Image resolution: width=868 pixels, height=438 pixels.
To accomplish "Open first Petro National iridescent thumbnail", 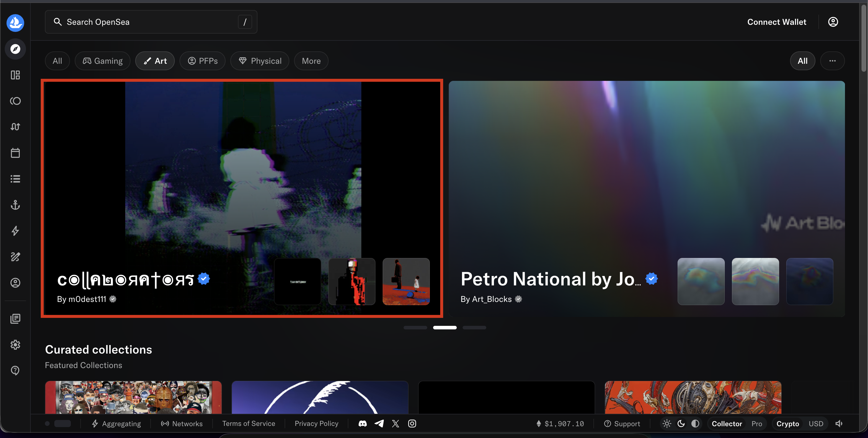I will tap(701, 281).
